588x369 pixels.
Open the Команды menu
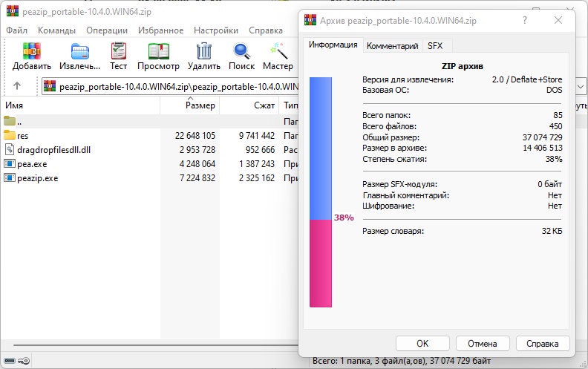56,30
